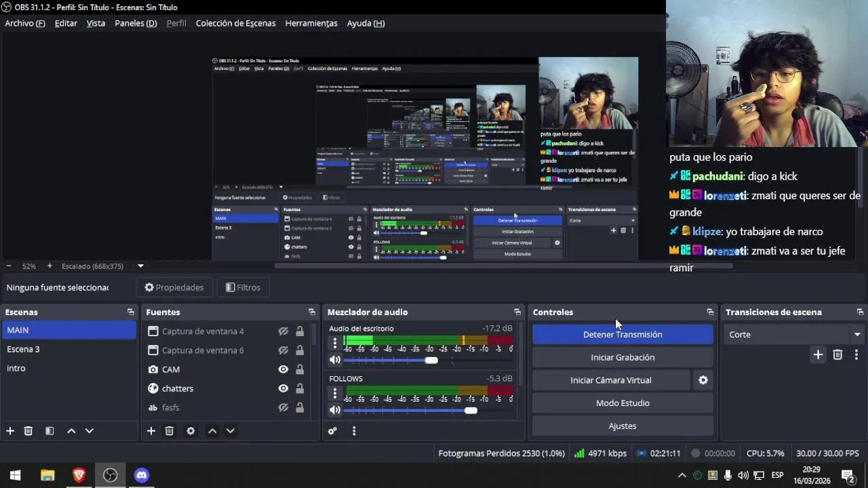Delete selected source with trash icon
The image size is (868, 488).
pyautogui.click(x=170, y=431)
